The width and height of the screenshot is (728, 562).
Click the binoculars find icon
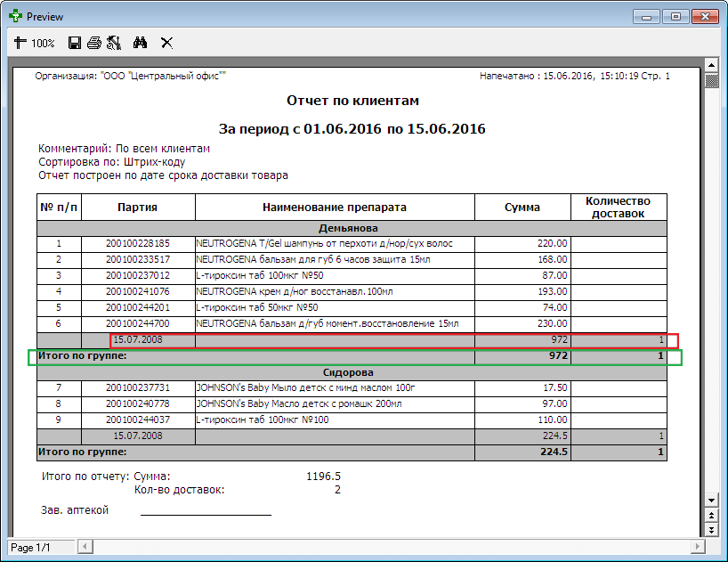coord(140,43)
